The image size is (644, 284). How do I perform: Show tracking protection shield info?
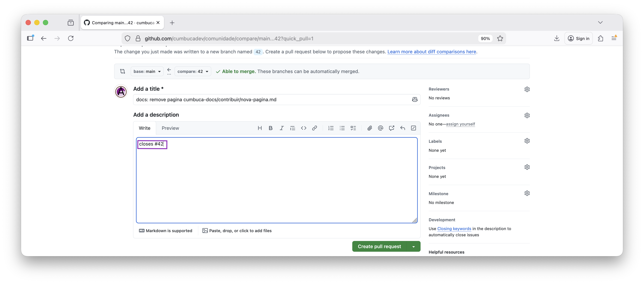click(x=128, y=39)
